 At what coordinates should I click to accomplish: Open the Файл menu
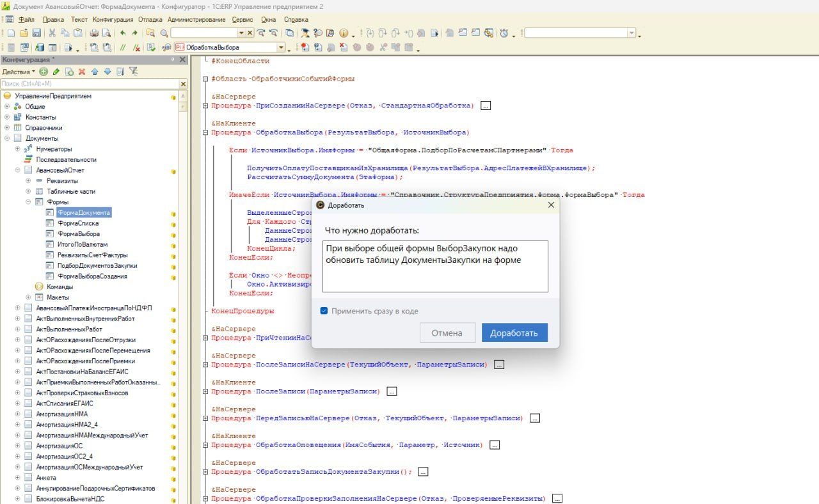coord(26,20)
